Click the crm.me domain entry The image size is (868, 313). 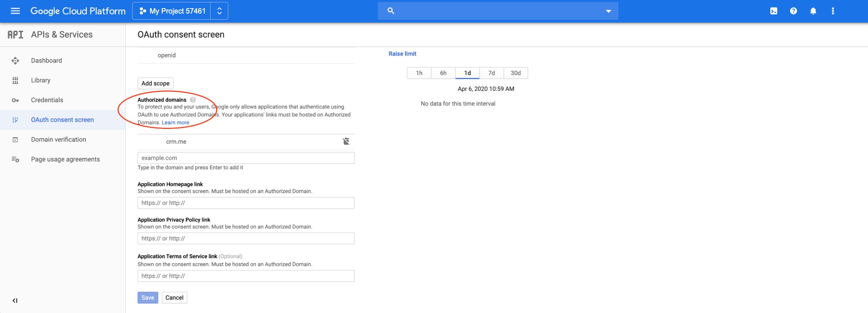[176, 142]
